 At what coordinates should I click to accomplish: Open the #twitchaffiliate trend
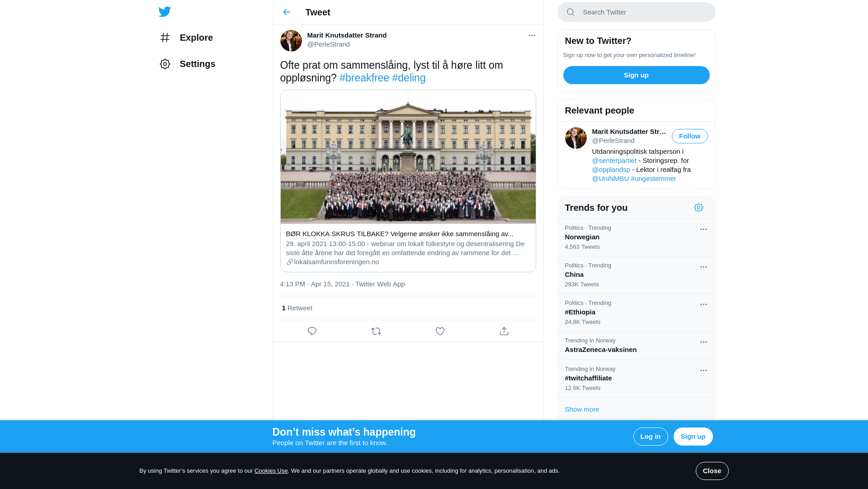636,379
